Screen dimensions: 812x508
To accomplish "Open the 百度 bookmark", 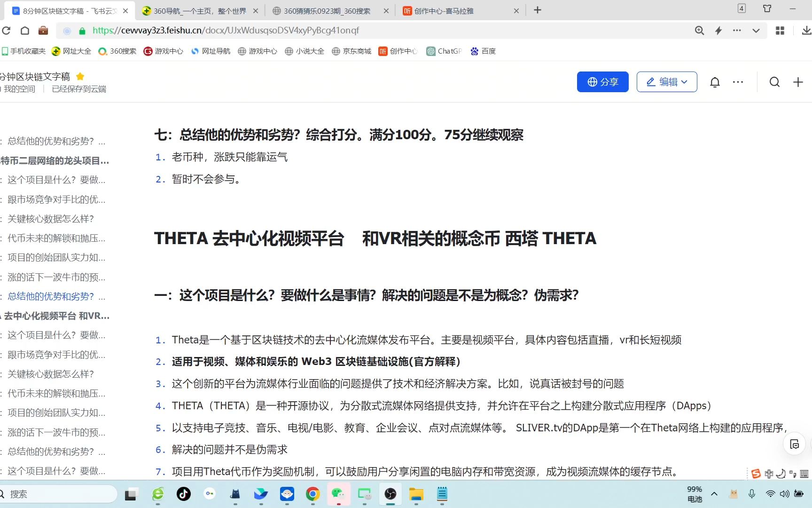I will click(x=483, y=51).
